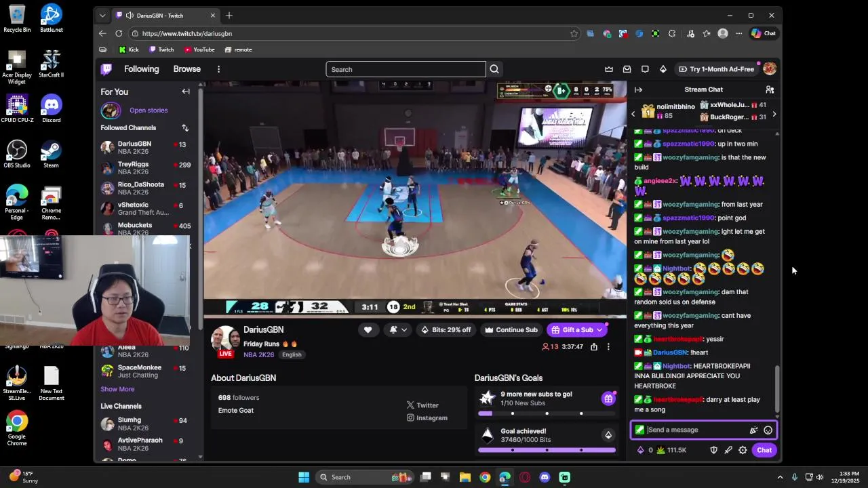
Task: Open the Twitch home logo
Action: tap(106, 69)
